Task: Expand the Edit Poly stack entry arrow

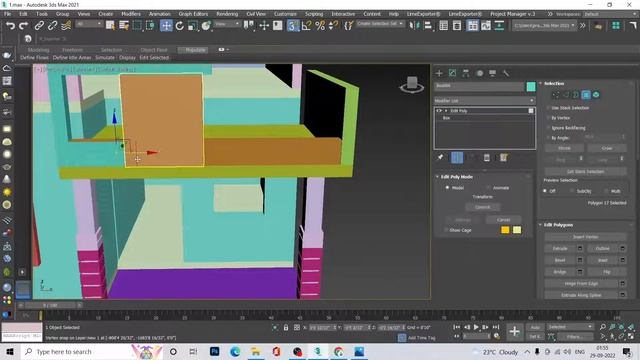Action: coord(446,111)
